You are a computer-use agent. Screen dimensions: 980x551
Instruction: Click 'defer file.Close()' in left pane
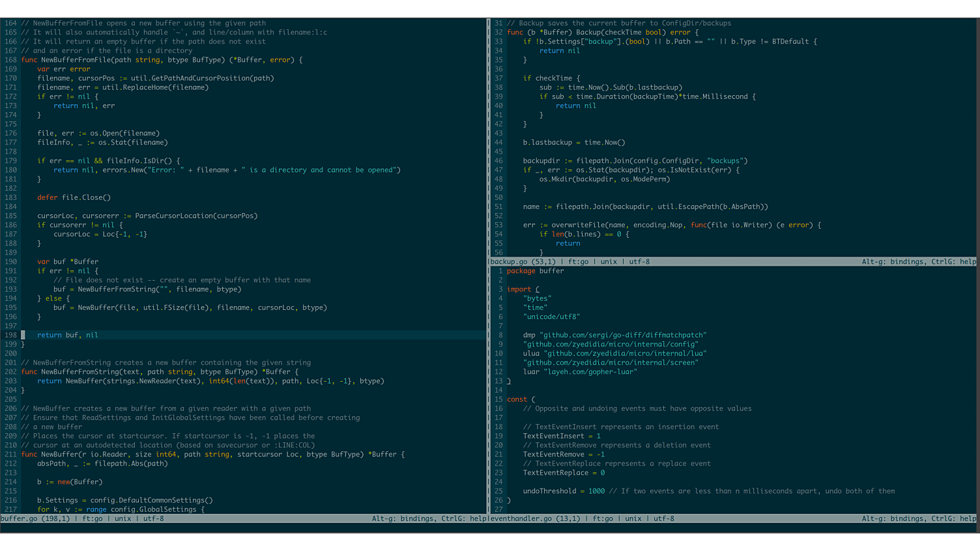[x=74, y=197]
